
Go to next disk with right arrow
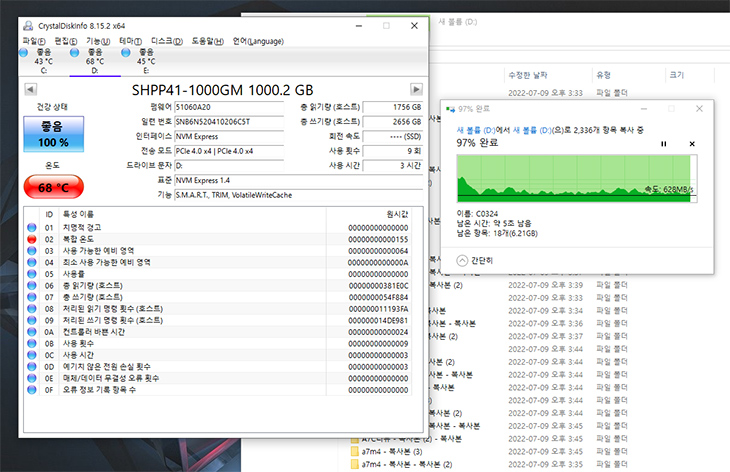pos(416,89)
